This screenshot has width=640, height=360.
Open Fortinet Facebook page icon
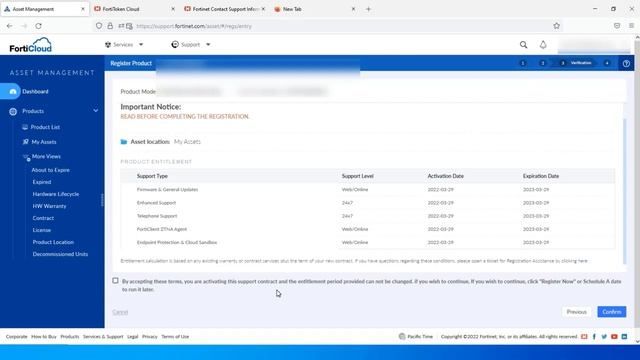coord(594,336)
